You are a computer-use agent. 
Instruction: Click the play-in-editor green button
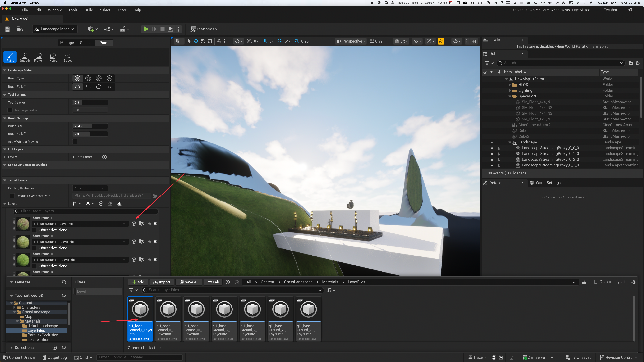coord(146,29)
